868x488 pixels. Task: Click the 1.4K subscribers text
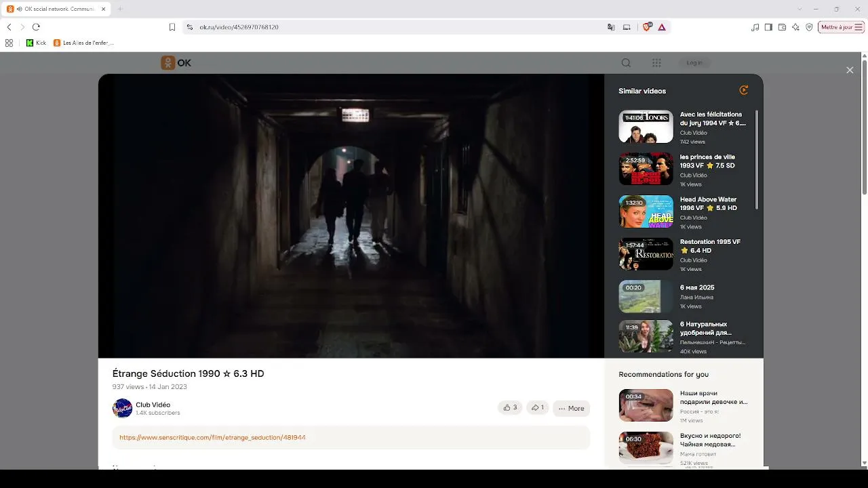[x=158, y=413]
